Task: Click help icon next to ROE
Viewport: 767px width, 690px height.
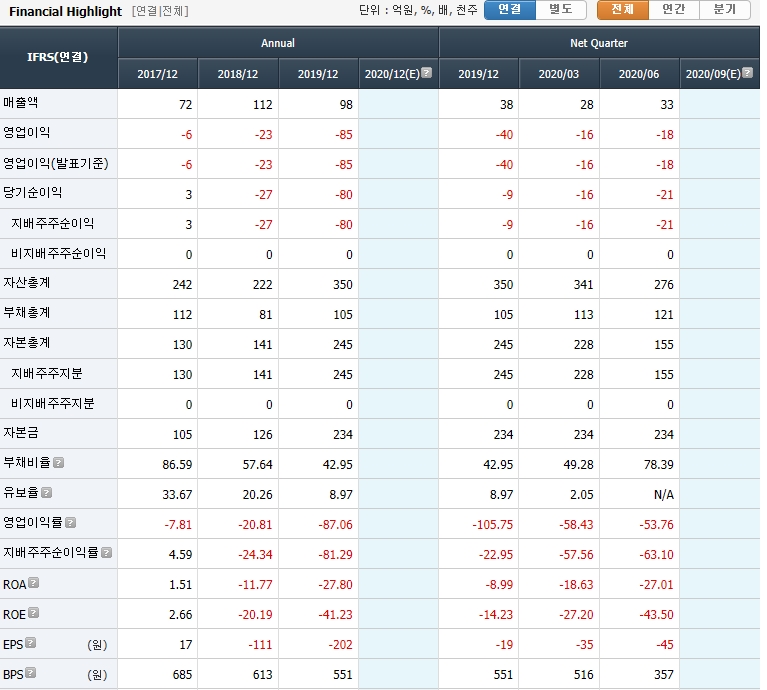Action: pyautogui.click(x=33, y=612)
